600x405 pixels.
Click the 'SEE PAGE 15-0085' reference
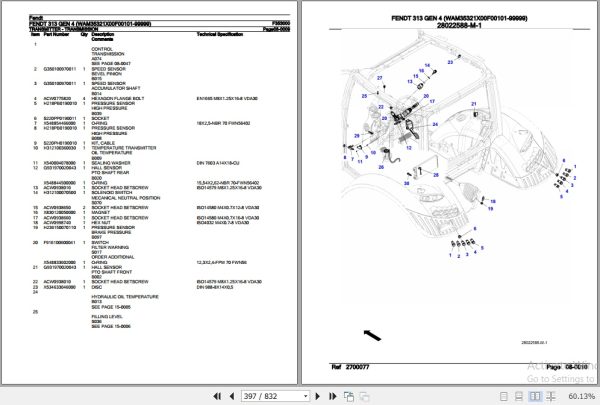pyautogui.click(x=111, y=307)
